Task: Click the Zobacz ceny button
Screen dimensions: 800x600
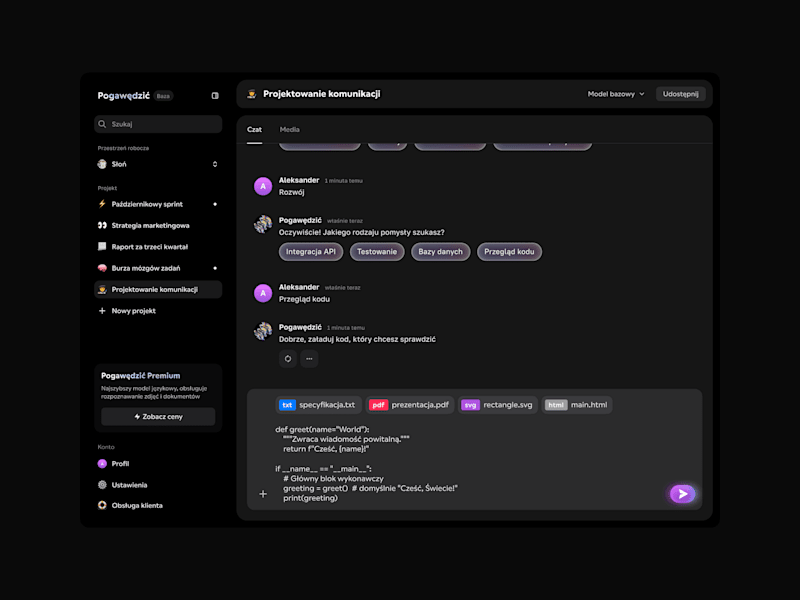Action: tap(158, 417)
